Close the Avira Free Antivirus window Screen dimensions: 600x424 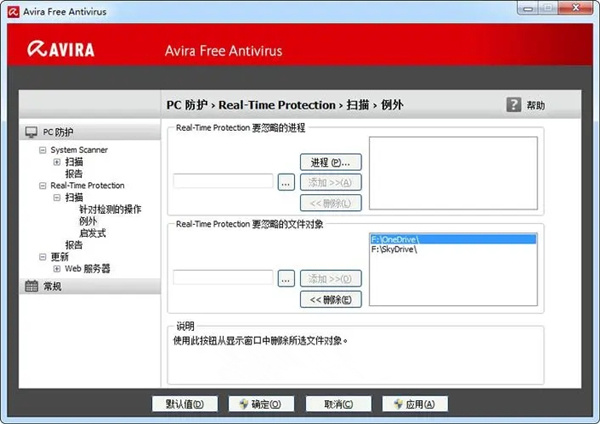click(576, 8)
